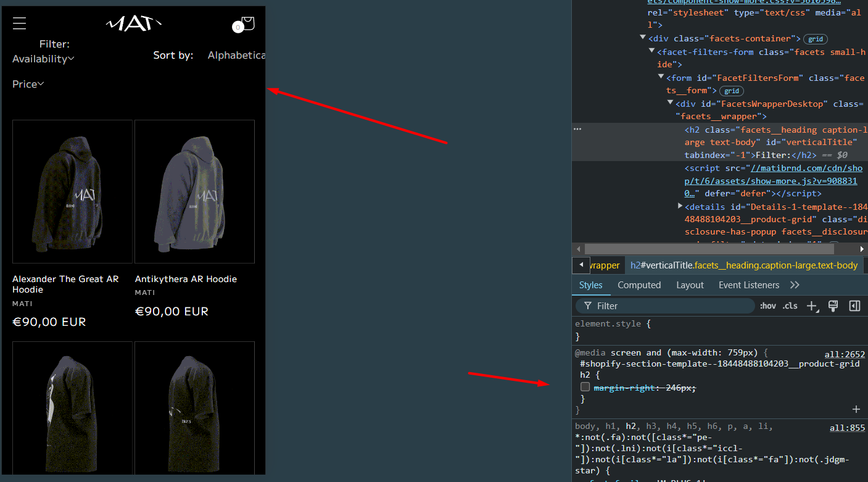Open the rendering emulation paintbrush icon
Screen dimensions: 868x482
tap(833, 305)
